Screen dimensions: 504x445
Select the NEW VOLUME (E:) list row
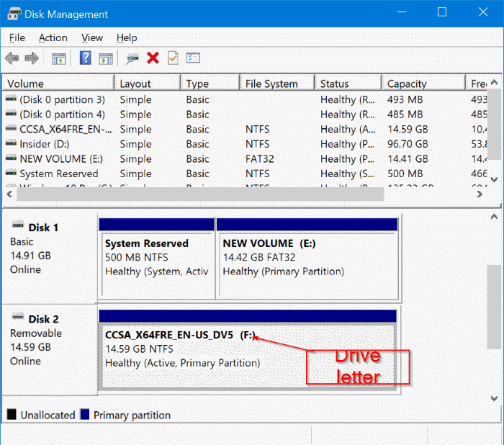(x=245, y=158)
